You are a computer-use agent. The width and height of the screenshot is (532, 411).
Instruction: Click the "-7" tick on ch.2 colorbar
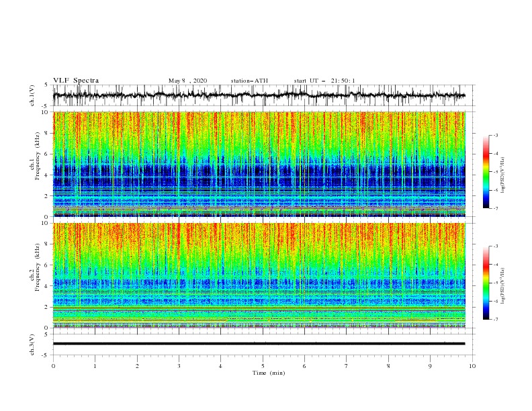point(495,320)
